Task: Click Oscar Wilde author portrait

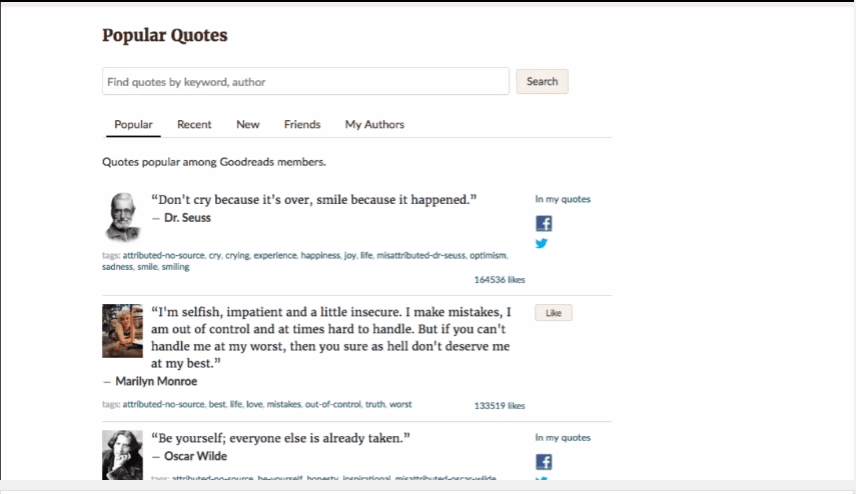Action: click(122, 455)
